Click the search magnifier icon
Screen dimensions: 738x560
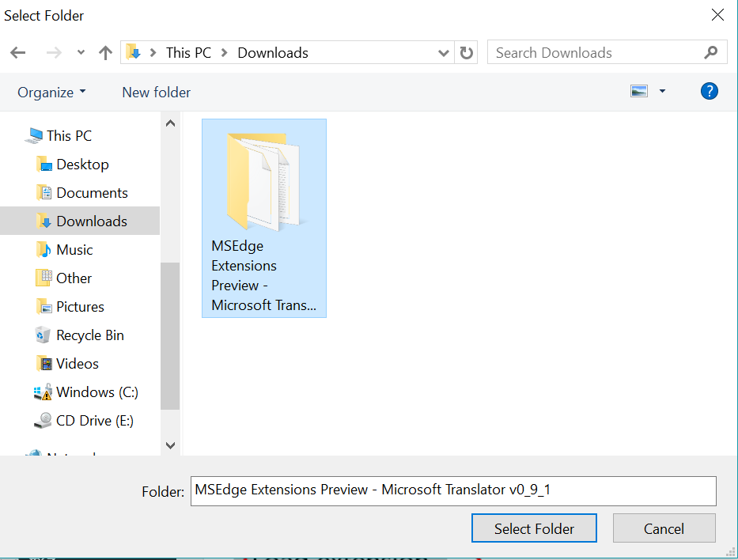(710, 52)
